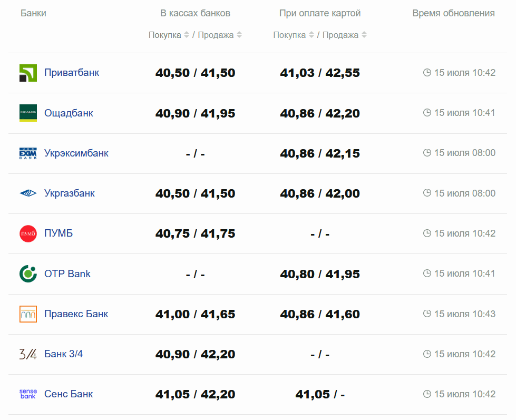This screenshot has height=420, width=516.
Task: Click the Ощадбанк green logo icon
Action: click(28, 113)
